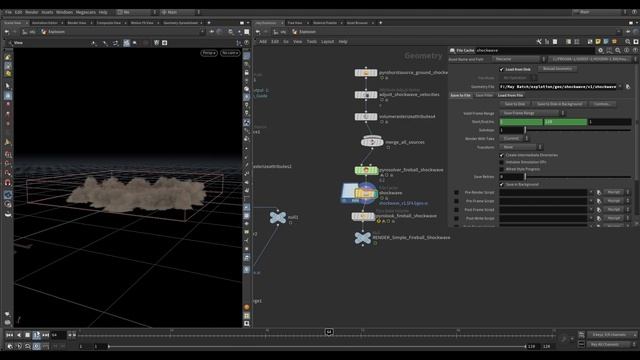Image resolution: width=640 pixels, height=360 pixels.
Task: Switch to the Tree View tab
Action: pos(295,23)
